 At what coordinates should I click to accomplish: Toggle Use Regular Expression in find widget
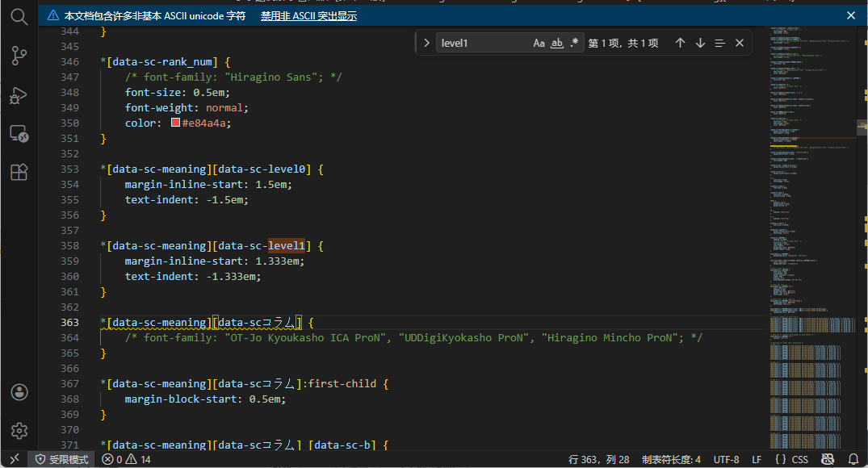coord(574,43)
